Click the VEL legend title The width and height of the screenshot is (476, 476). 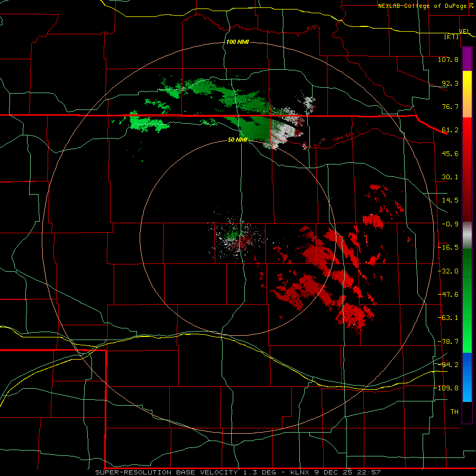pos(464,31)
